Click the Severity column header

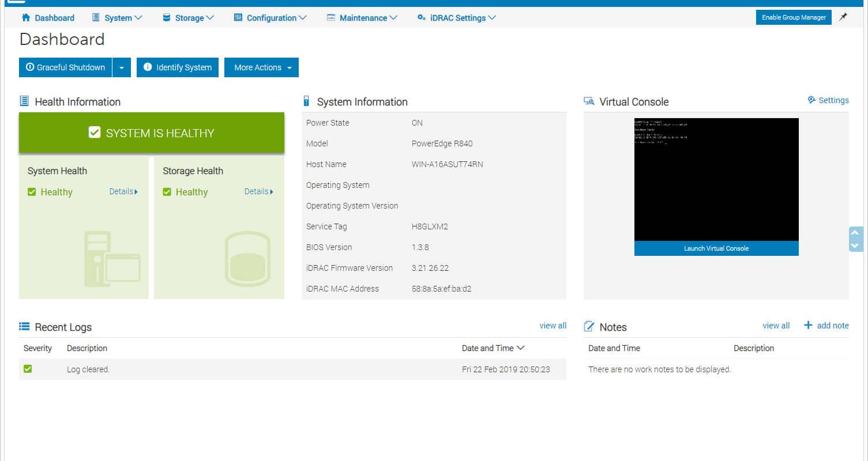pos(37,348)
